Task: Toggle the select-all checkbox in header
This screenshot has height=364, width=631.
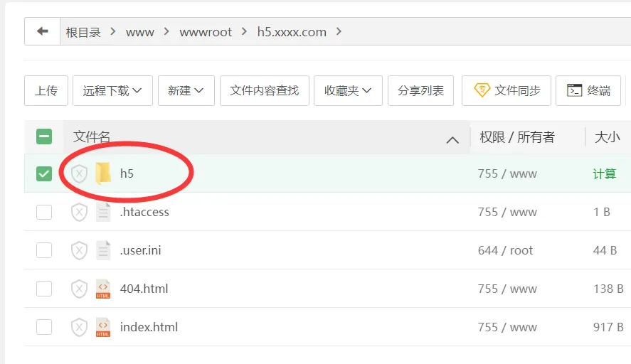Action: click(44, 136)
